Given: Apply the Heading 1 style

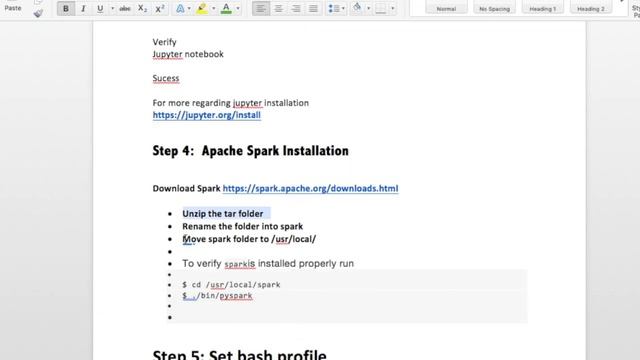Looking at the screenshot, I should (542, 7).
